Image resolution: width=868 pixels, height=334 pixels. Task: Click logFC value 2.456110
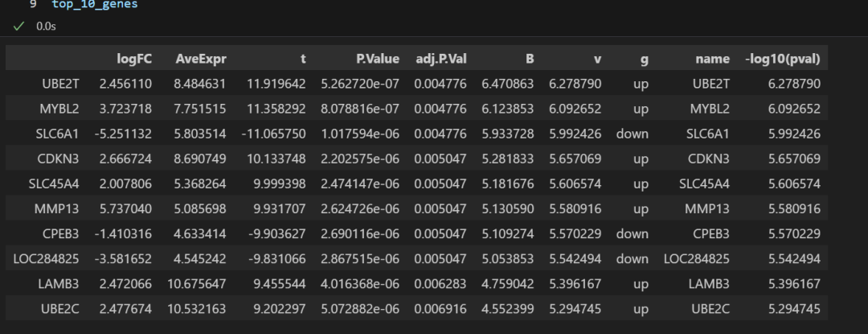(x=125, y=84)
